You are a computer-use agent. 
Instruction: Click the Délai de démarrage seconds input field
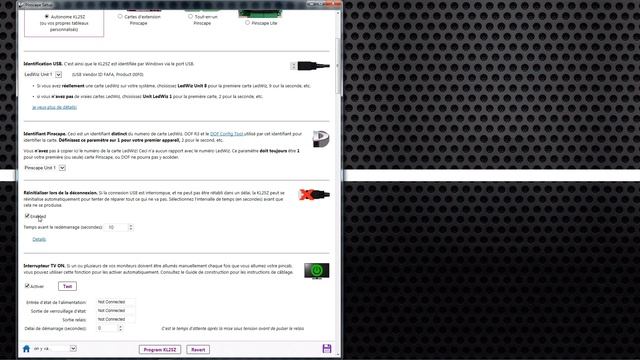[107, 328]
